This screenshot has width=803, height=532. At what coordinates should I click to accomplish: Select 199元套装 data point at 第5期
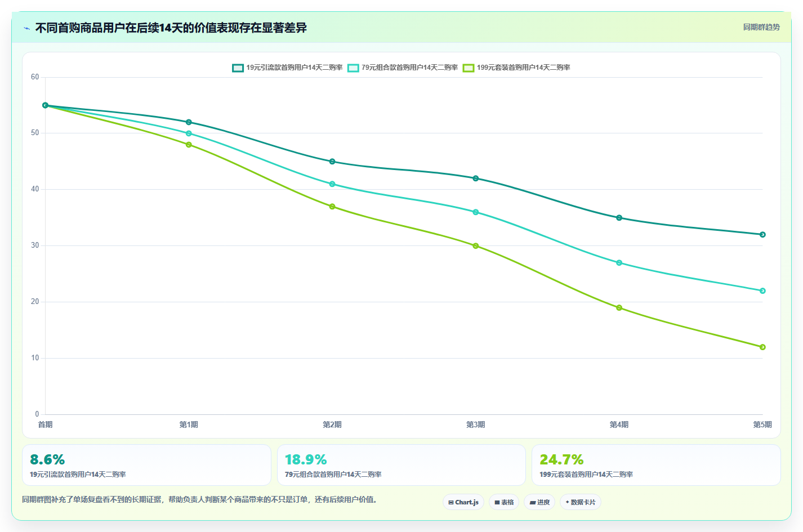762,347
